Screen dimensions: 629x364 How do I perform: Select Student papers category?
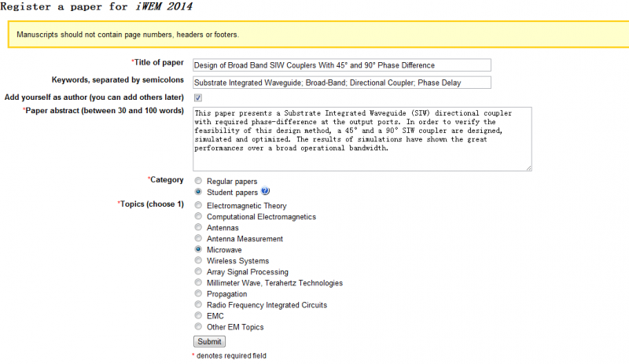coord(198,192)
